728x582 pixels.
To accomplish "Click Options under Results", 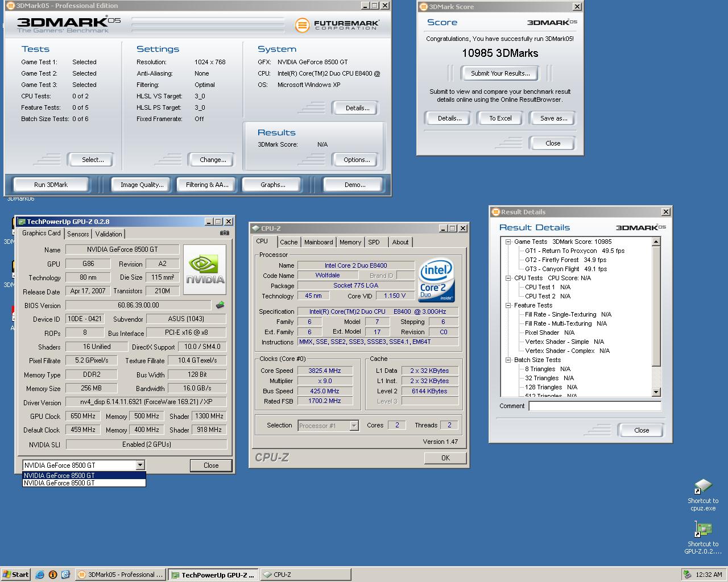I will [x=357, y=160].
